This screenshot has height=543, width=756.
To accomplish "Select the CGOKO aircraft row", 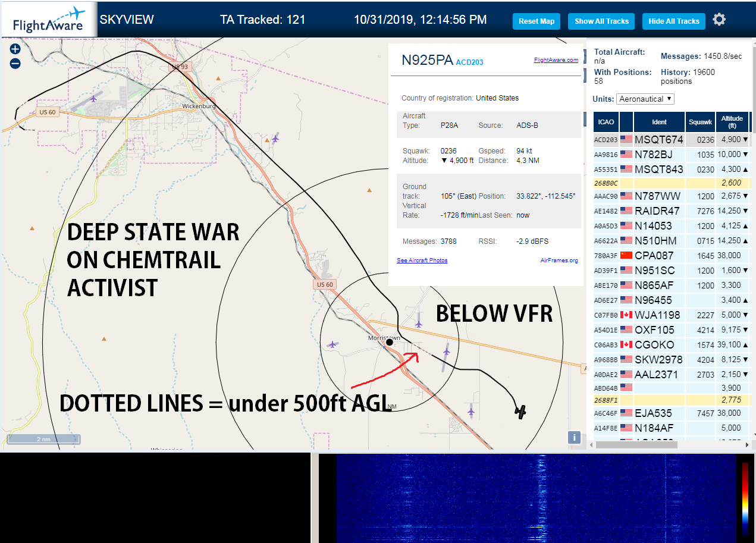I will coord(672,344).
